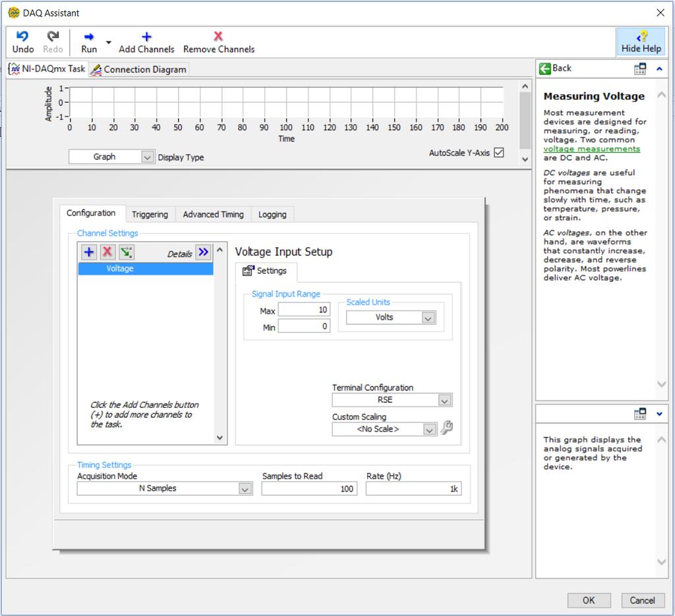
Task: Click Add Channels in the toolbar
Action: coord(146,42)
